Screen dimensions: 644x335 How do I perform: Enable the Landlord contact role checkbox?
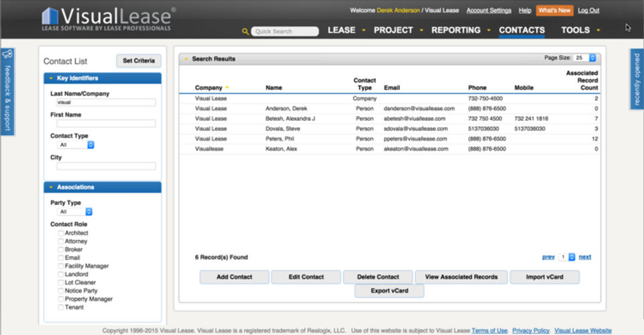click(61, 274)
